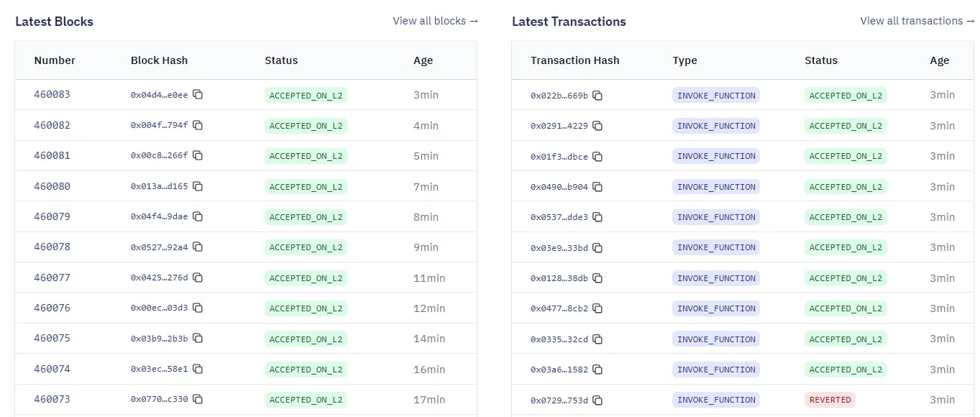Viewport: 980px width, 417px height.
Task: Open the View all blocks link
Action: [x=436, y=21]
